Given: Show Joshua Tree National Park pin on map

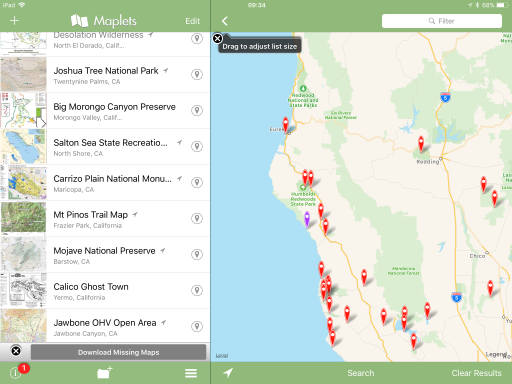Looking at the screenshot, I should click(x=197, y=74).
